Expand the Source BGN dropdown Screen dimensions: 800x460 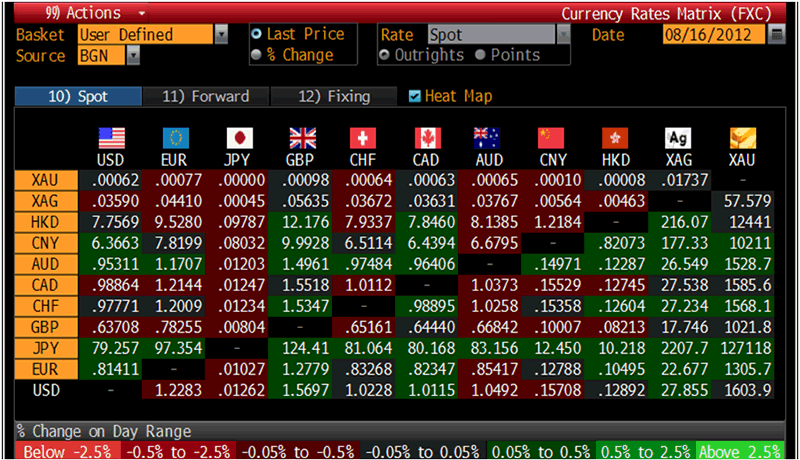tap(133, 56)
